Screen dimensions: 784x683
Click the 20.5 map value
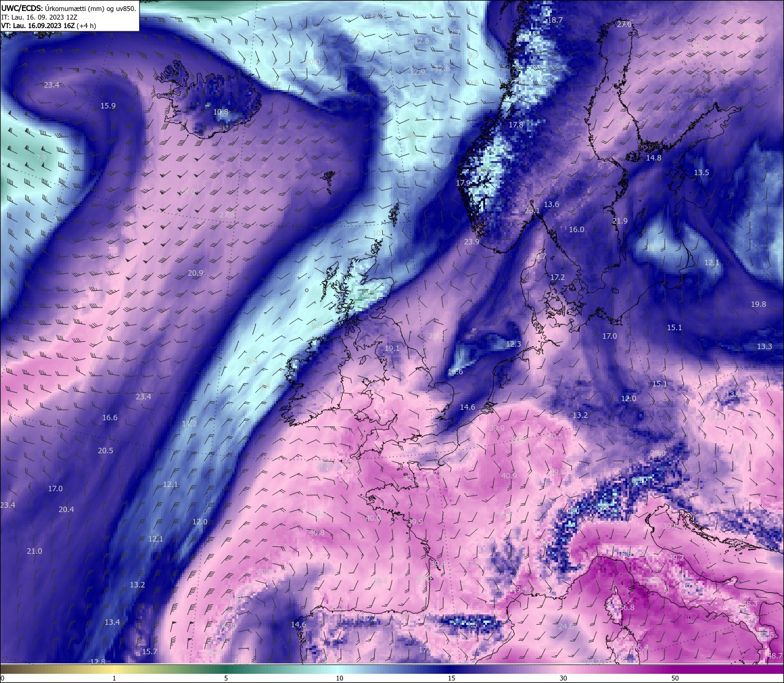click(105, 450)
